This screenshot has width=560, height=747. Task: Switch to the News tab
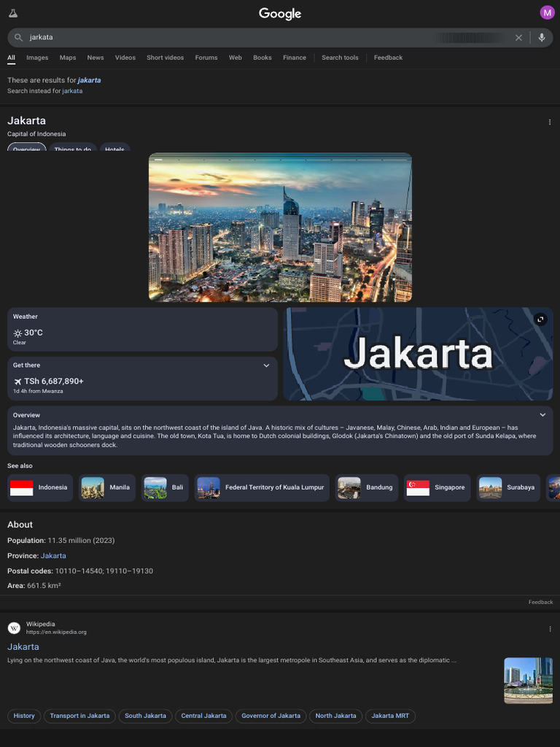pyautogui.click(x=96, y=58)
